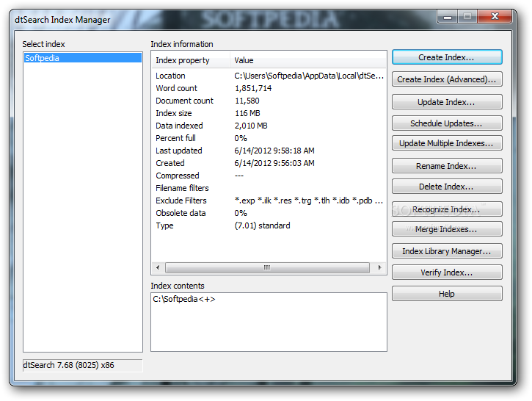Image resolution: width=532 pixels, height=401 pixels.
Task: Click Type value (7.01) standard
Action: 262,225
